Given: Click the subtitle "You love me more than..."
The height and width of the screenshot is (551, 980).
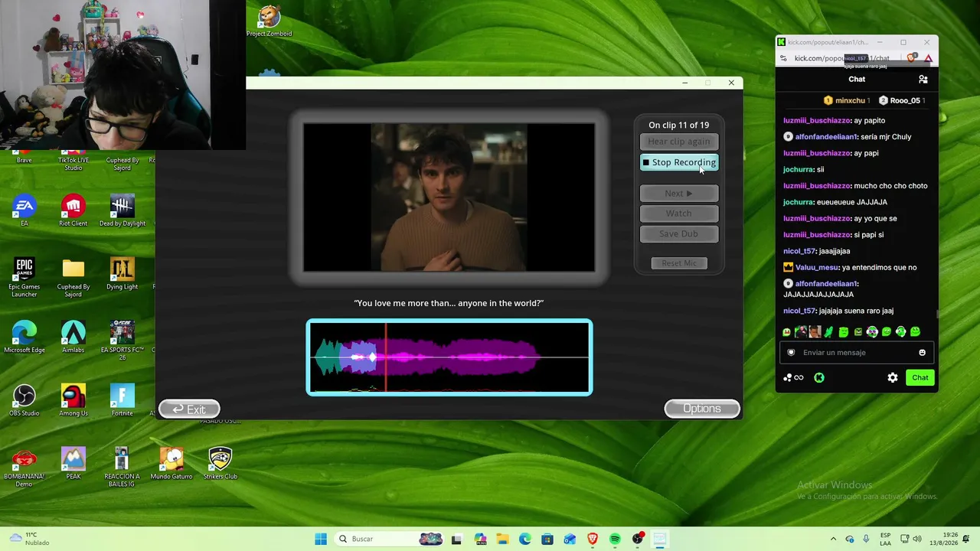Looking at the screenshot, I should (x=449, y=303).
